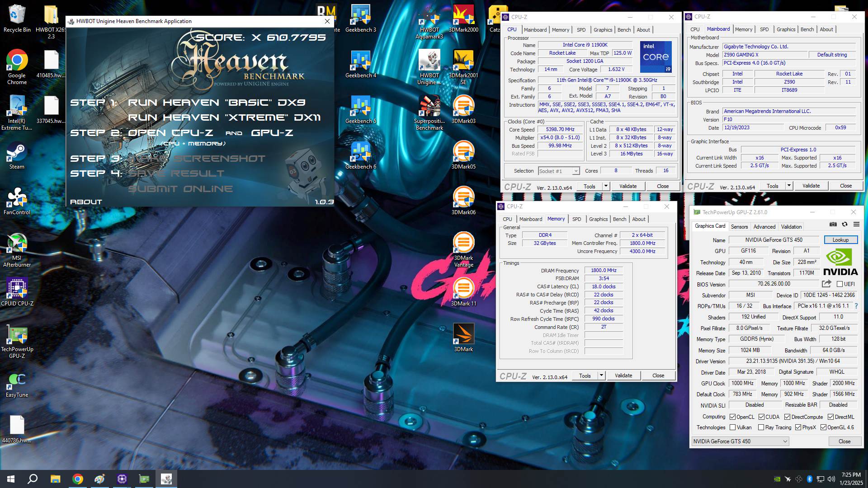Viewport: 868px width, 488px height.
Task: Switch to Sensors tab in GPU-Z
Action: [739, 227]
